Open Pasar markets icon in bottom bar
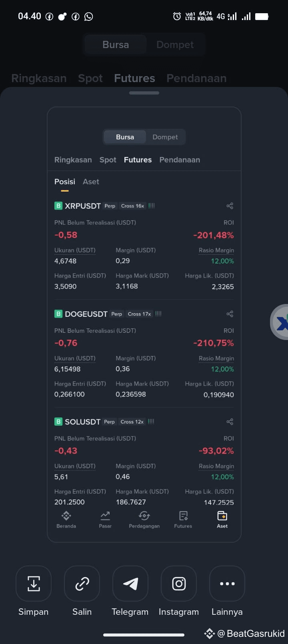The height and width of the screenshot is (644, 288). coord(105,519)
